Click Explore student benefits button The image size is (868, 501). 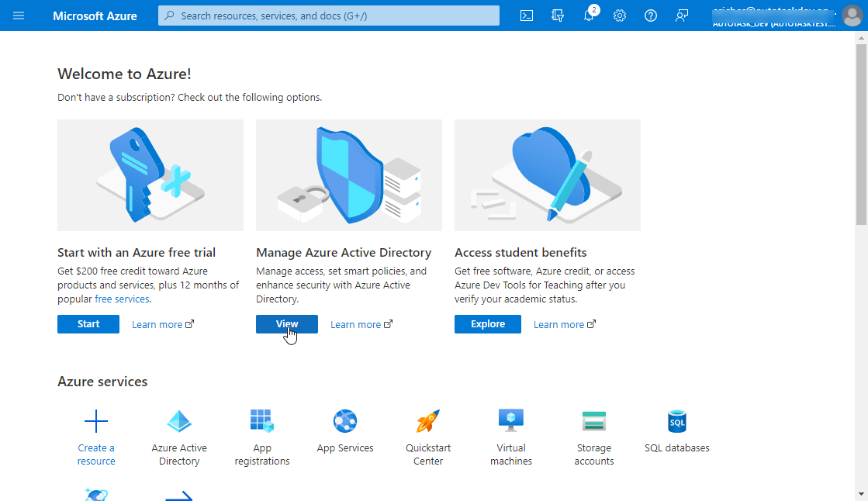488,324
